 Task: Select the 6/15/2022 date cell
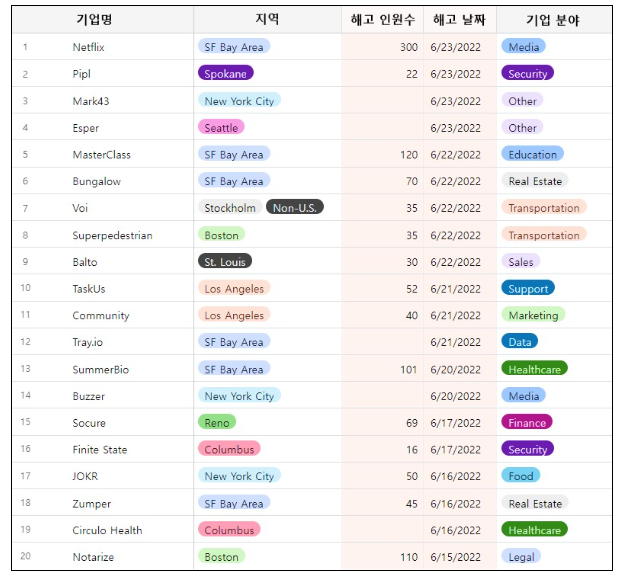coord(460,557)
